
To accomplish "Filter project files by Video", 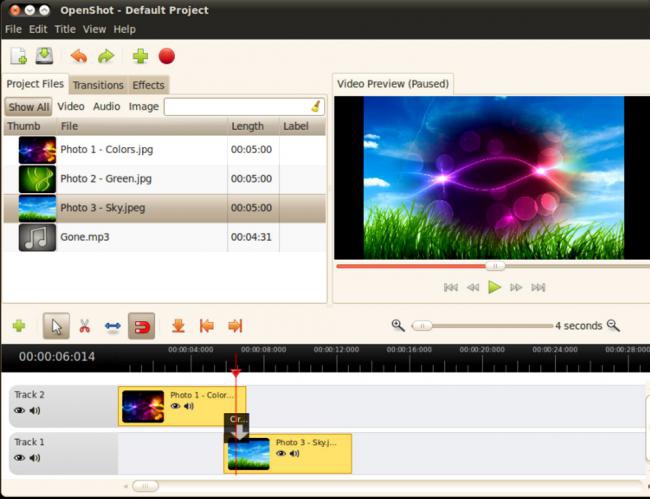I will [71, 107].
